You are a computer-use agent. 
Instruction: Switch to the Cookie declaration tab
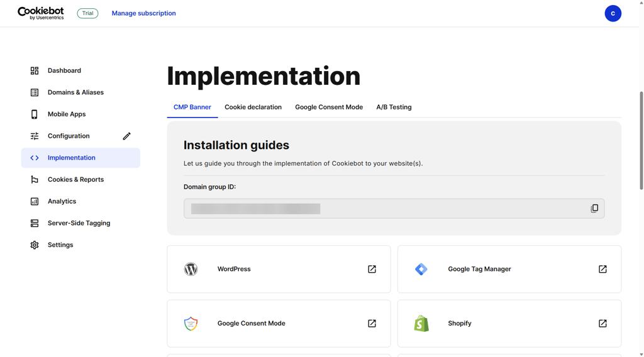click(x=253, y=107)
